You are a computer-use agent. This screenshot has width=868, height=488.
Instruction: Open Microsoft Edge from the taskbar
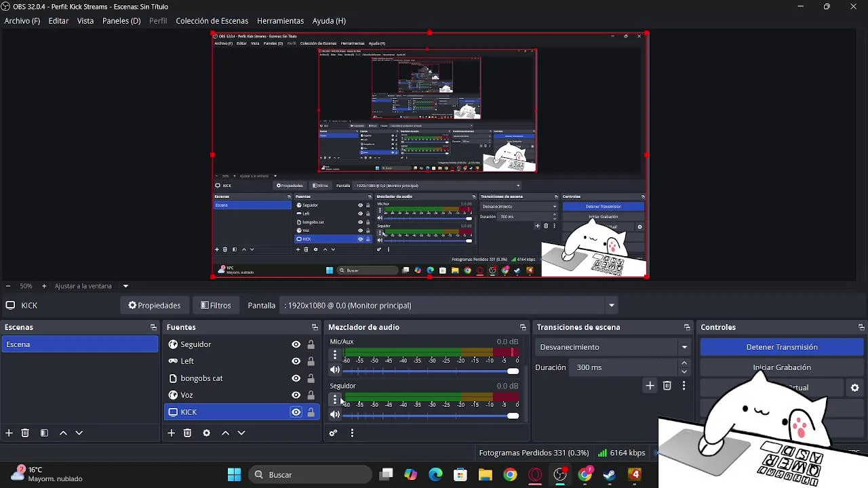pos(435,474)
